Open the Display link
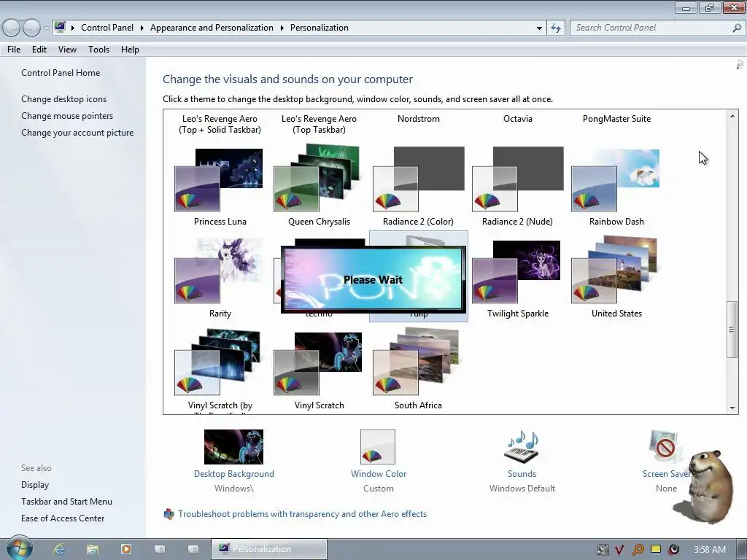The height and width of the screenshot is (560, 747). pos(35,485)
